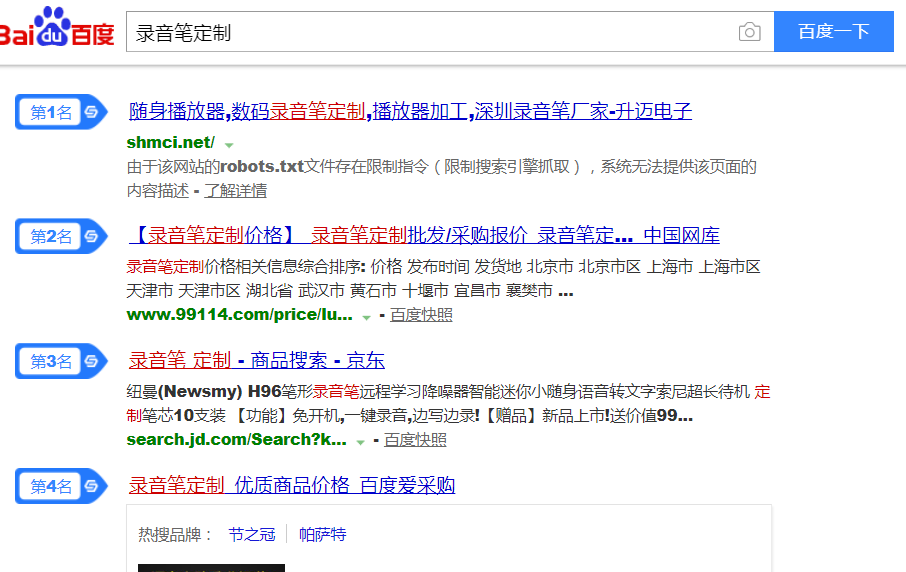Expand dropdown arrow beside www.99114.com URL

pos(366,317)
